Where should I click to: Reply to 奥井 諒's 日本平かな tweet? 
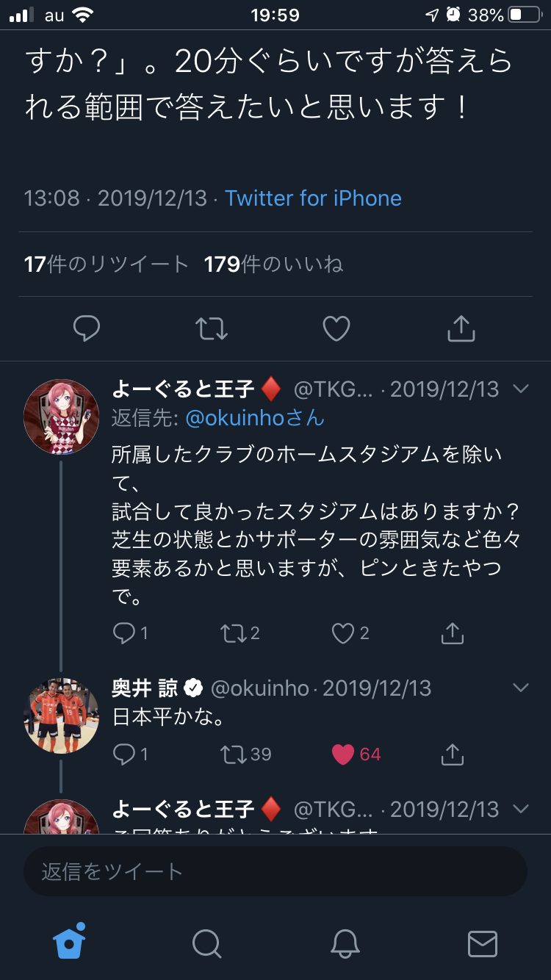pyautogui.click(x=123, y=754)
